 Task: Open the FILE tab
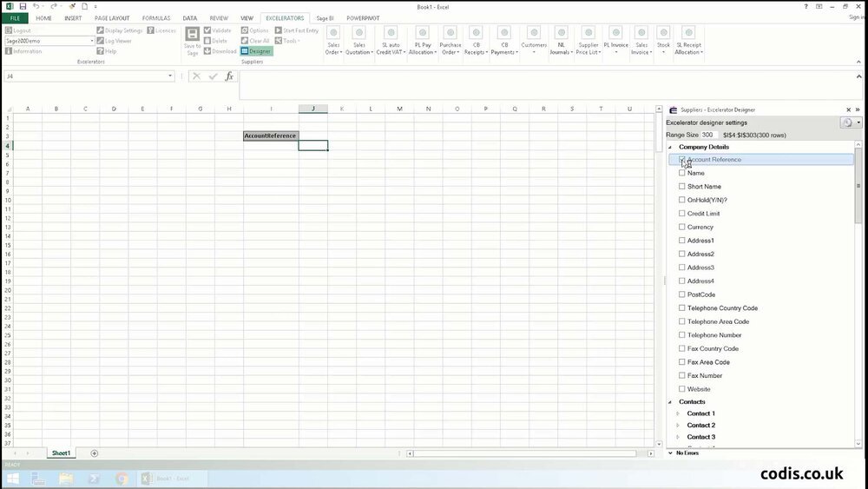pyautogui.click(x=15, y=18)
